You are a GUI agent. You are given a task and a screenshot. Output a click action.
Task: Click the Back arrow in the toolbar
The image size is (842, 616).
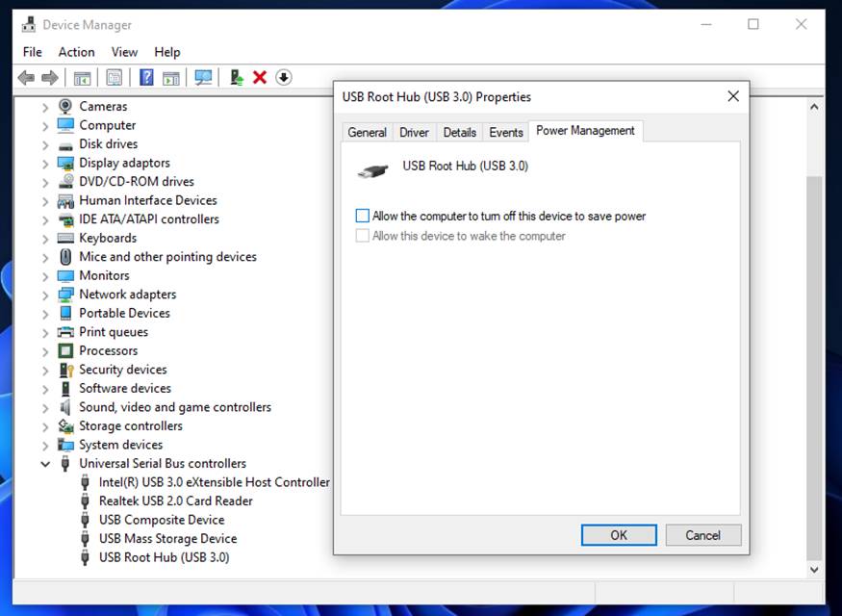tap(26, 78)
